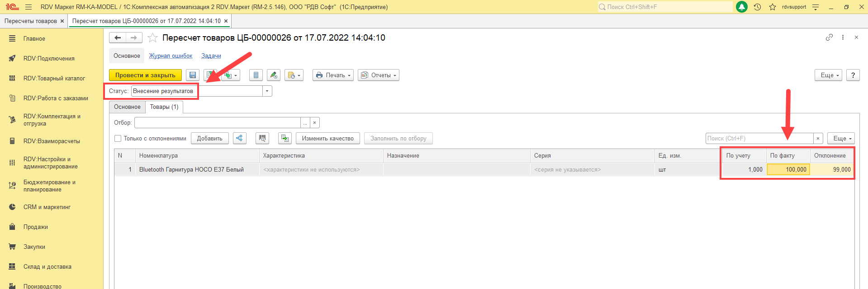This screenshot has height=289, width=868.
Task: Clear the Отбор field with x
Action: [315, 123]
